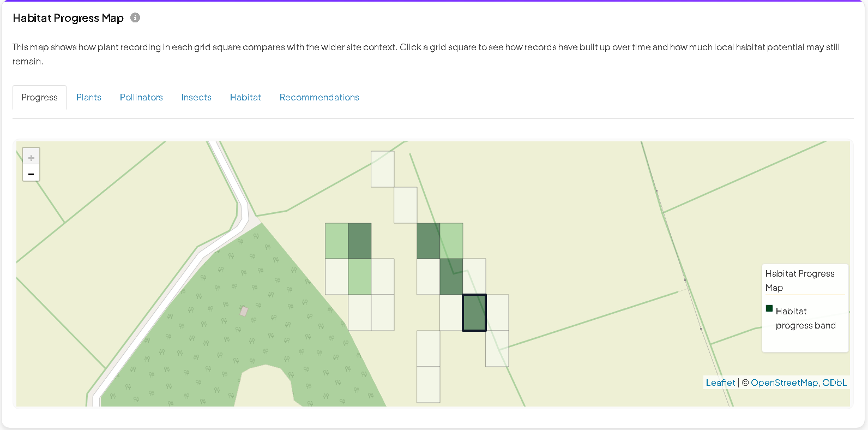Open the Insects tab

[196, 97]
